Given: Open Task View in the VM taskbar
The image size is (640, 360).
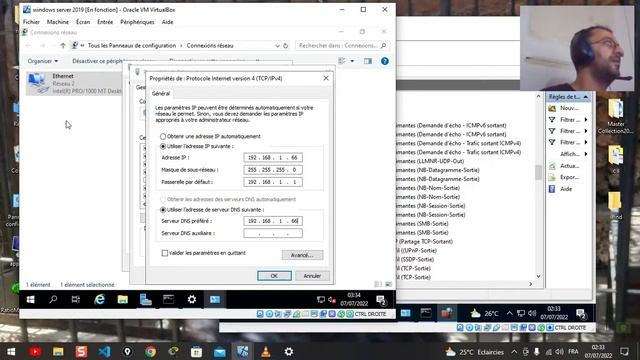Looking at the screenshot, I should click(x=76, y=300).
